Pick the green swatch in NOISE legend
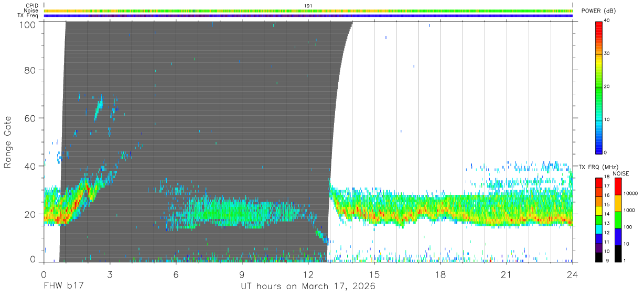Viewport: 644px width, 297px height. pos(618,220)
